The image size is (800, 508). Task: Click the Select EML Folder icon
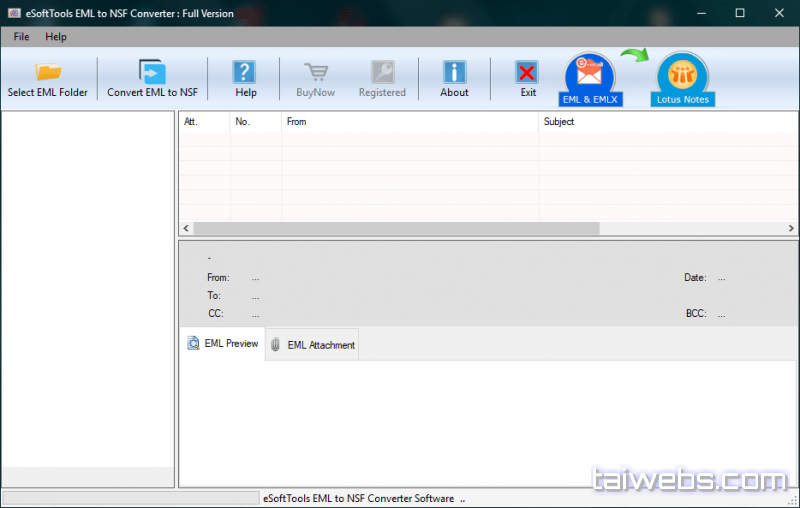pos(48,72)
